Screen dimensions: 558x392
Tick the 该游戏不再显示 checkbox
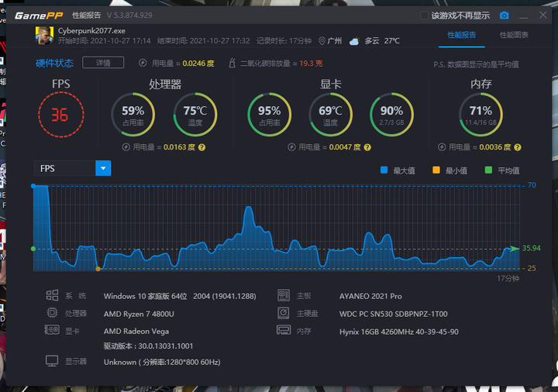[x=424, y=15]
